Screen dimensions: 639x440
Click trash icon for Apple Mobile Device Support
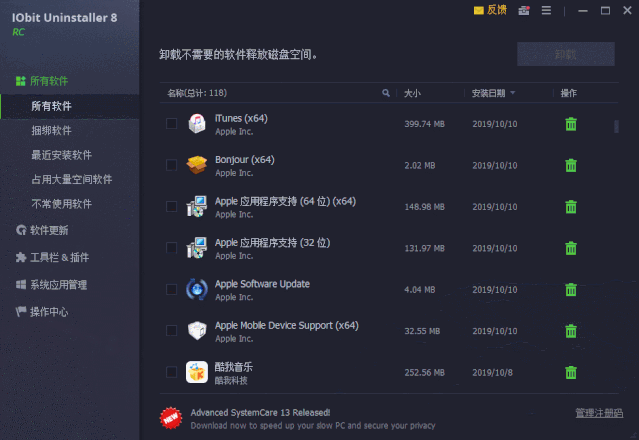click(571, 331)
